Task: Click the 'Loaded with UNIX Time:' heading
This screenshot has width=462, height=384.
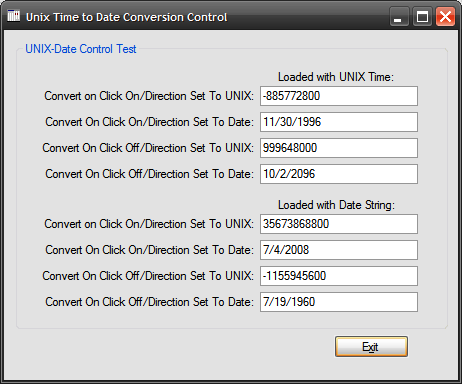Action: coord(336,77)
